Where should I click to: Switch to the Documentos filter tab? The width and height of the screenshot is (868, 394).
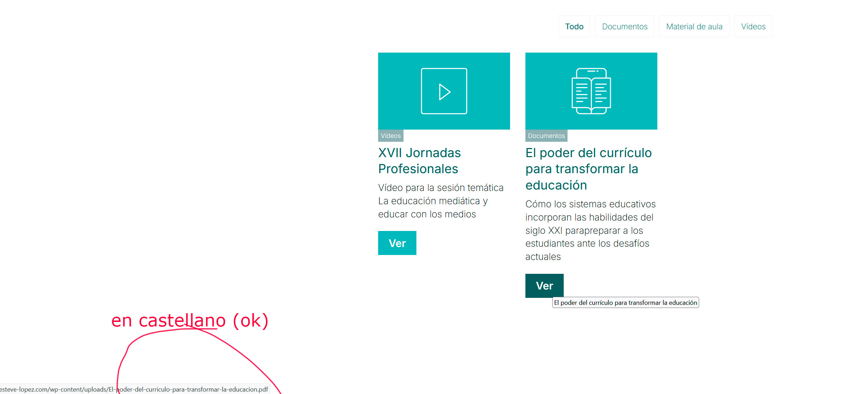624,26
